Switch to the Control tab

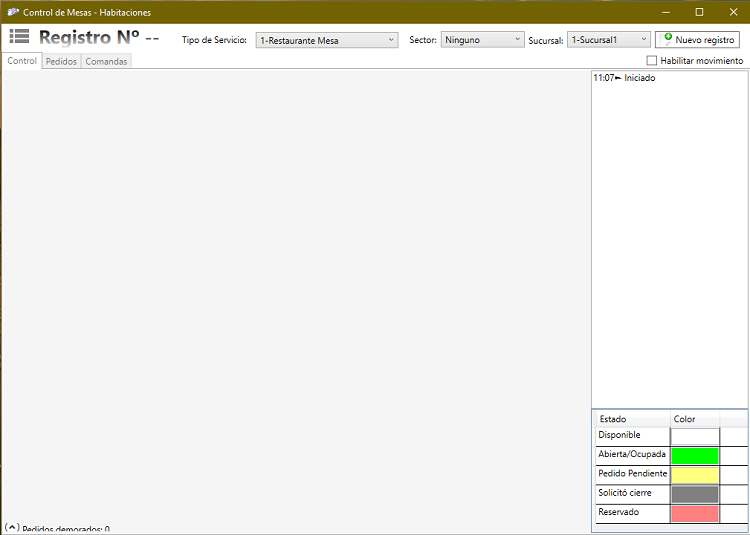[x=22, y=61]
